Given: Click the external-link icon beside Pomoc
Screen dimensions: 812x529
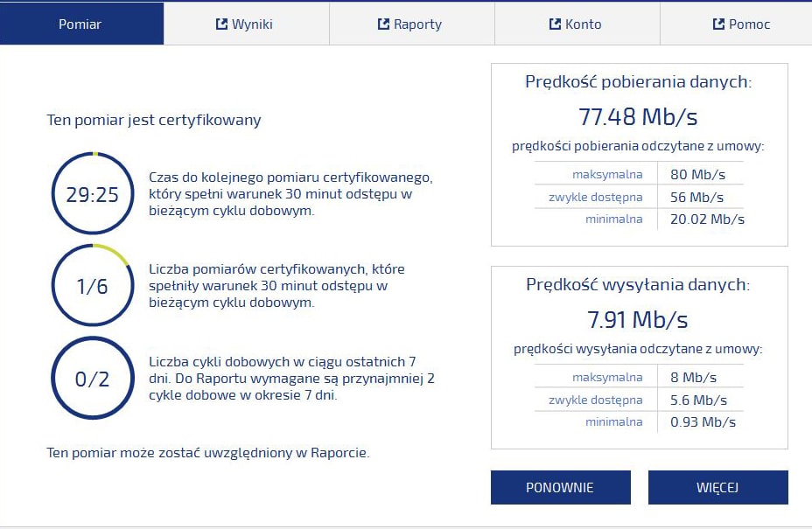Looking at the screenshot, I should (x=718, y=24).
